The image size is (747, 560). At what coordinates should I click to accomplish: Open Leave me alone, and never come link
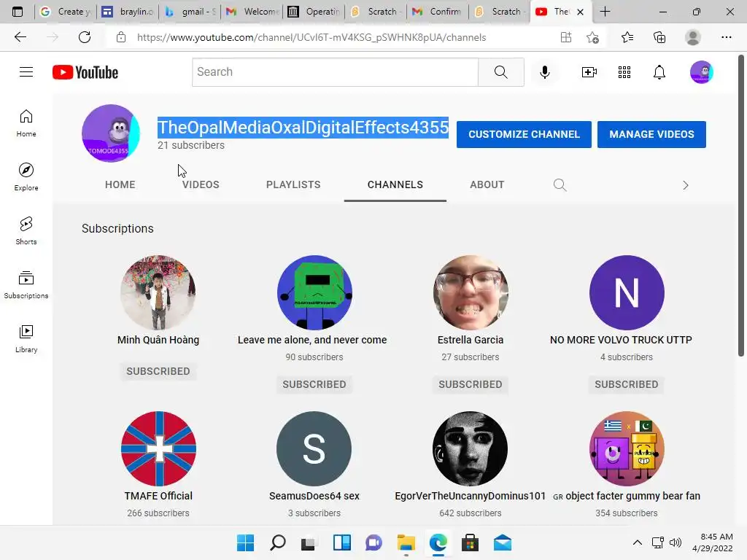click(312, 340)
